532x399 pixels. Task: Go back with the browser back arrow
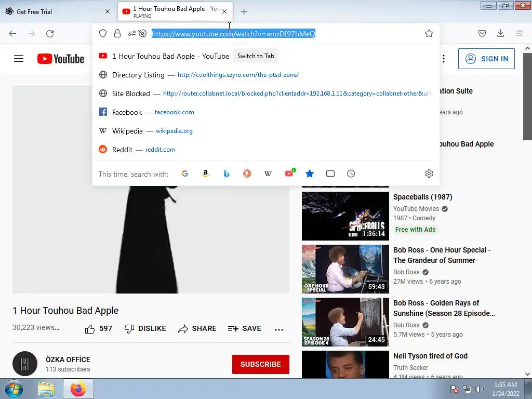click(x=12, y=34)
